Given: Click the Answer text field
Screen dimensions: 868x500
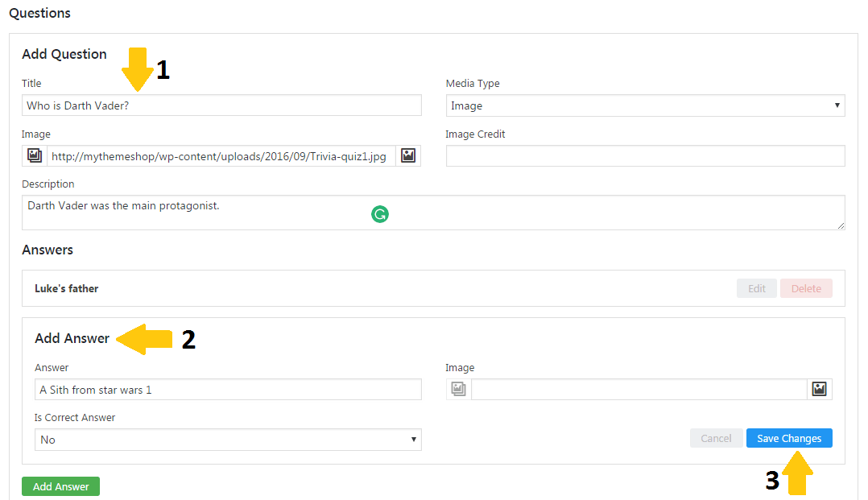Looking at the screenshot, I should click(228, 390).
